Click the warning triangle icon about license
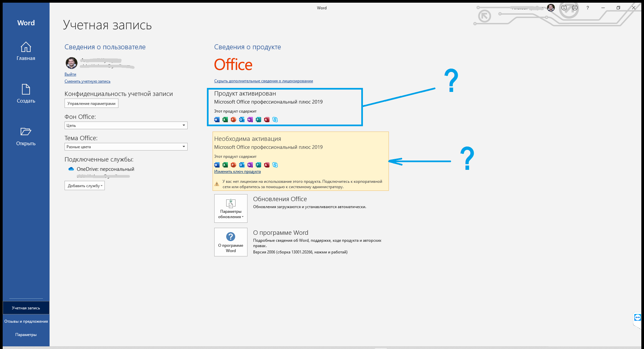 [x=217, y=184]
